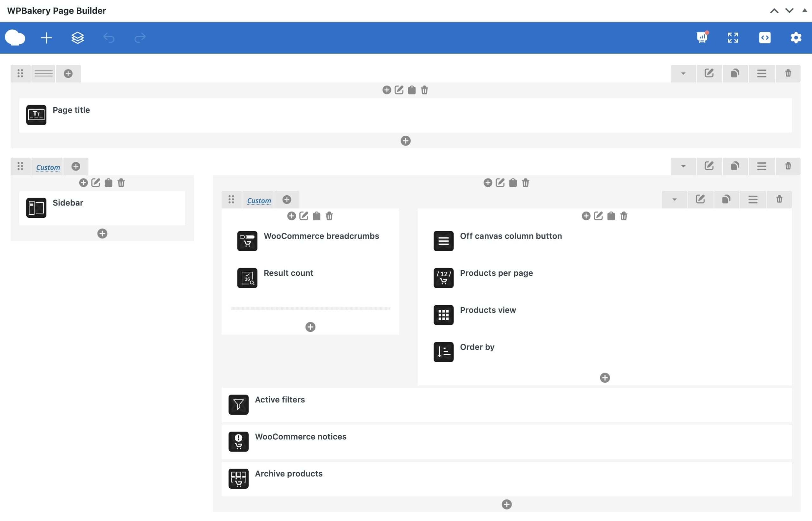Open page settings gear icon
This screenshot has width=812, height=521.
pyautogui.click(x=796, y=37)
